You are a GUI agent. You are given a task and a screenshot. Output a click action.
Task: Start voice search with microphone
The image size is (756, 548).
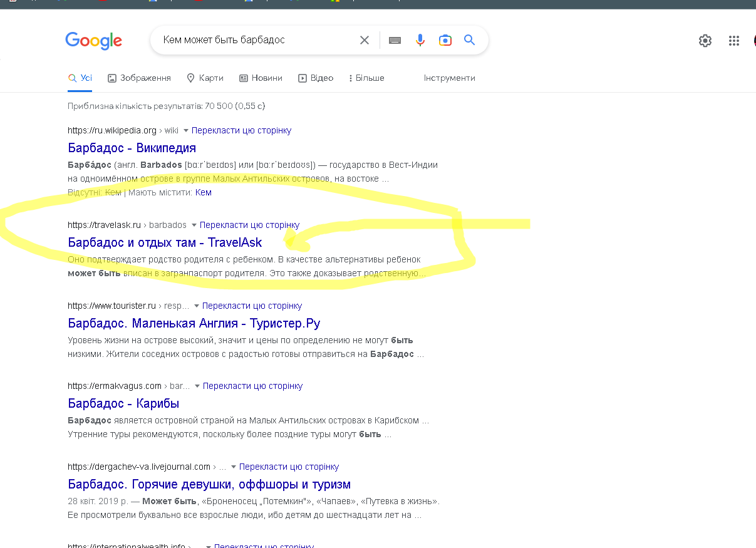pos(420,40)
